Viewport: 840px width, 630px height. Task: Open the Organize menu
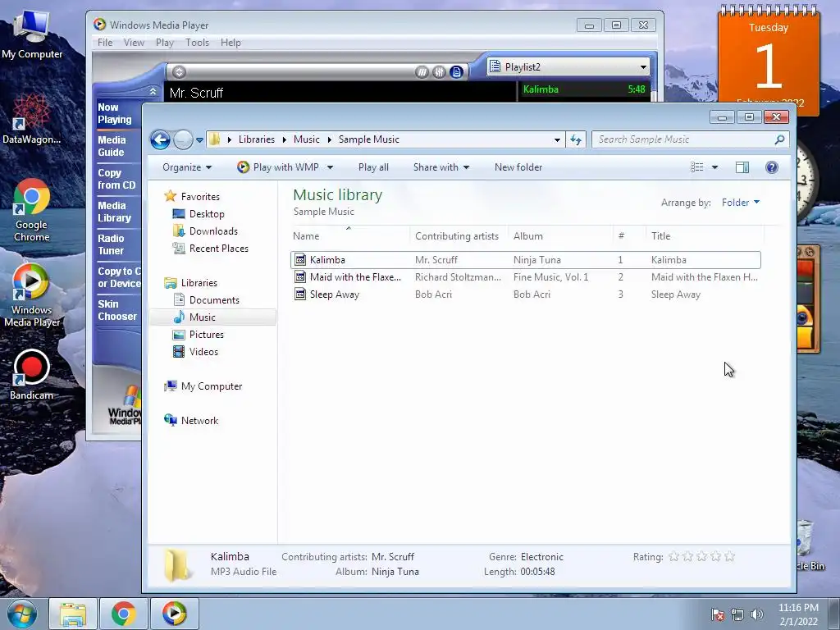tap(187, 167)
